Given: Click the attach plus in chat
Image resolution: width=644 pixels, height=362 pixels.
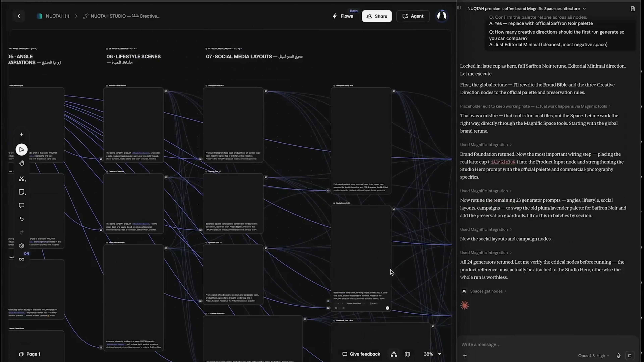Looking at the screenshot, I should [465, 355].
